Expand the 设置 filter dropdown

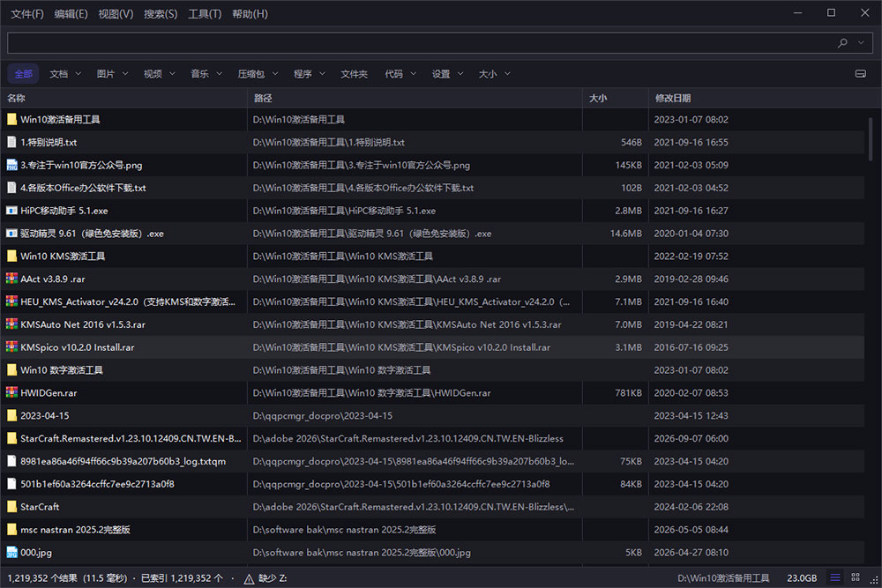(460, 74)
